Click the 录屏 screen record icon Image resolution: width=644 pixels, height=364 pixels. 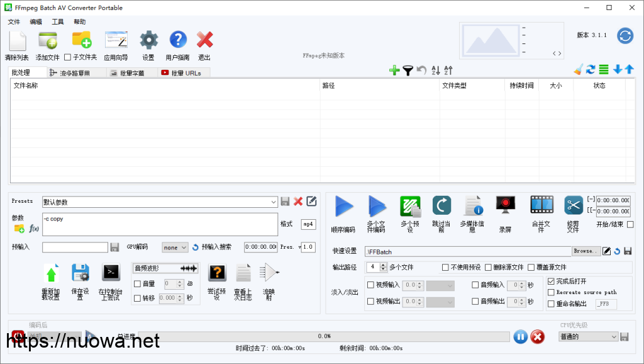(x=506, y=205)
